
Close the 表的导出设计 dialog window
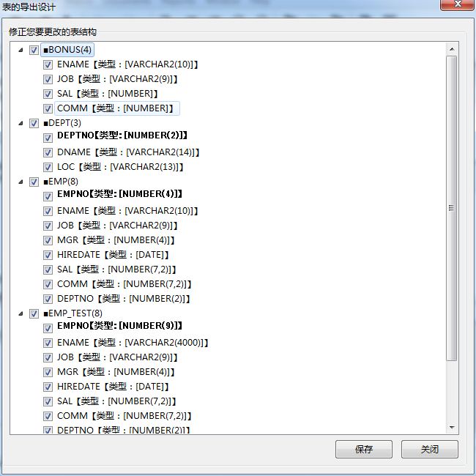pos(458,4)
